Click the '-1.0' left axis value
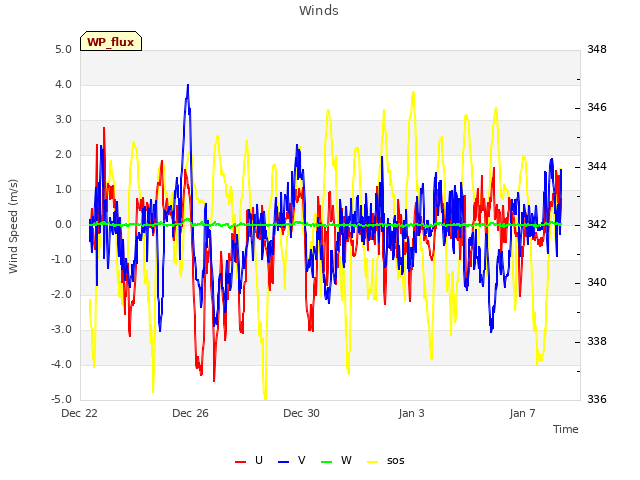Viewport: 640px width, 480px height. pos(61,260)
